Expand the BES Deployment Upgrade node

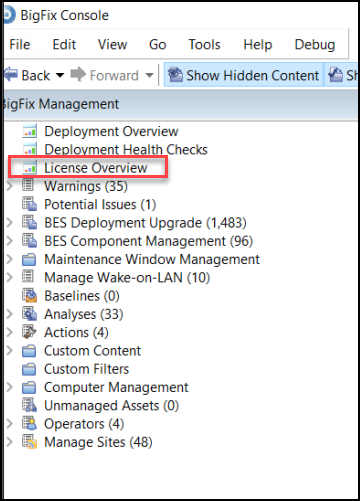pyautogui.click(x=10, y=222)
